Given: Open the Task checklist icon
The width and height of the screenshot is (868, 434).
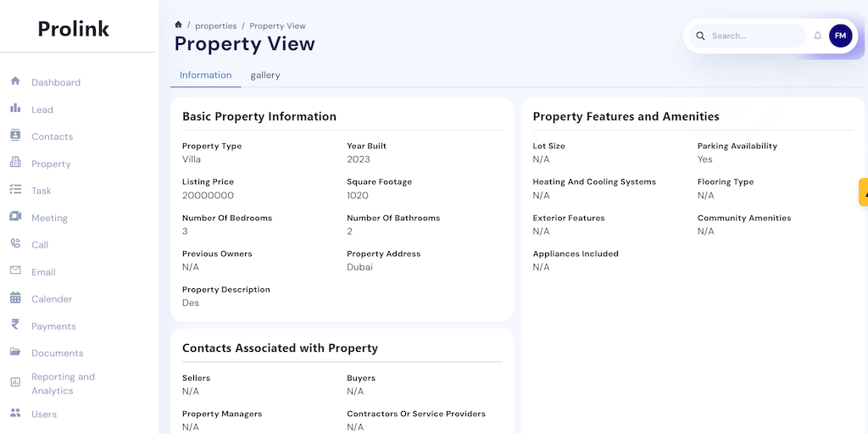Looking at the screenshot, I should click(x=15, y=190).
